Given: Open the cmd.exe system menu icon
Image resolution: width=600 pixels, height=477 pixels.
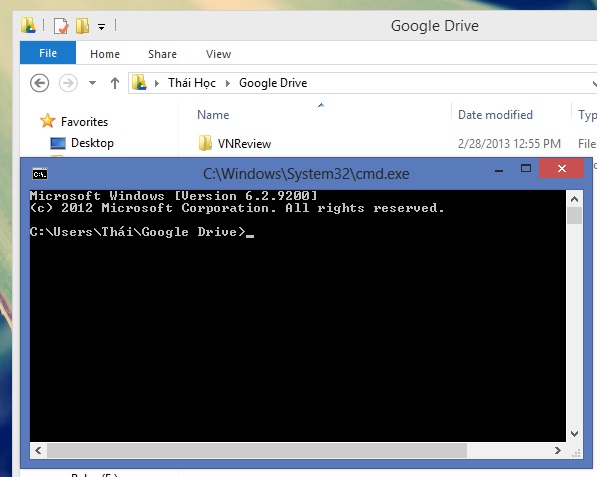Looking at the screenshot, I should [x=40, y=174].
